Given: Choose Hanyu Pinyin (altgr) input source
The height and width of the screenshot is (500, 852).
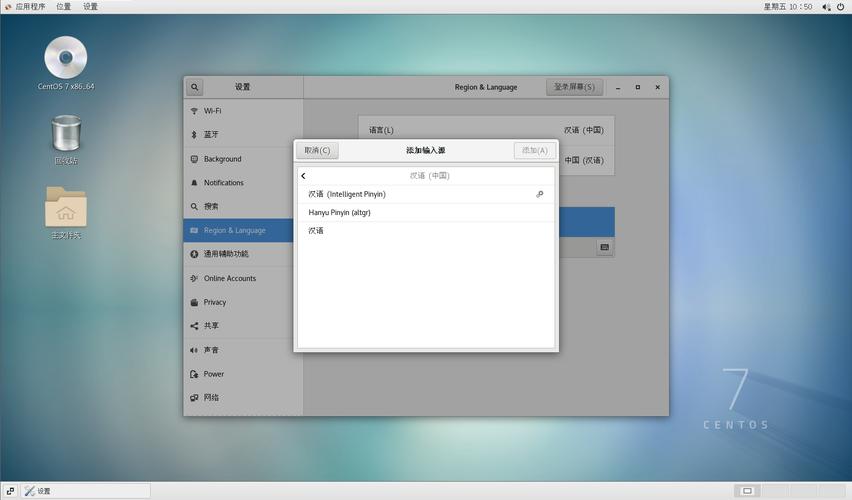Looking at the screenshot, I should coord(426,212).
